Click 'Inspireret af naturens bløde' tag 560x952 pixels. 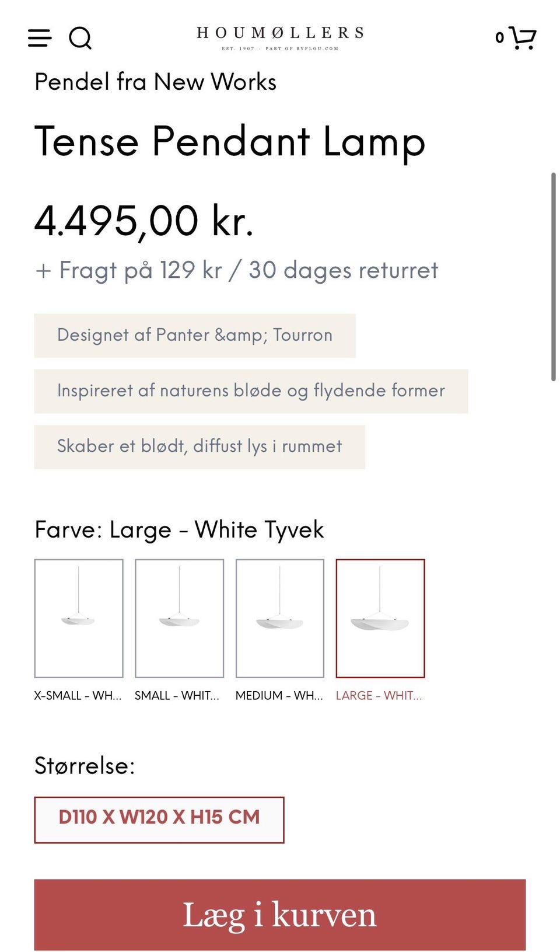tap(251, 390)
